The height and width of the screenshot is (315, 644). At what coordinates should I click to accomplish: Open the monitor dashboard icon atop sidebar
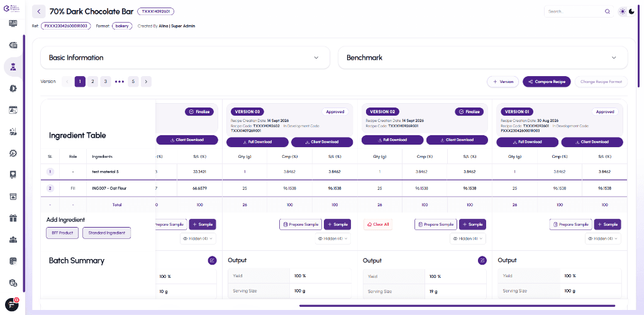(x=13, y=23)
